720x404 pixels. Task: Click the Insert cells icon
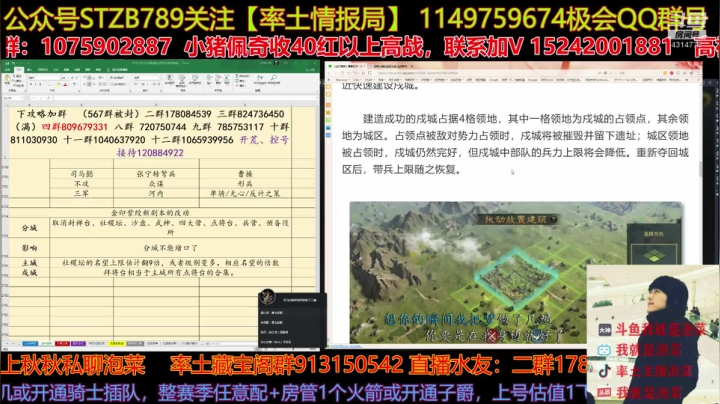pos(209,79)
